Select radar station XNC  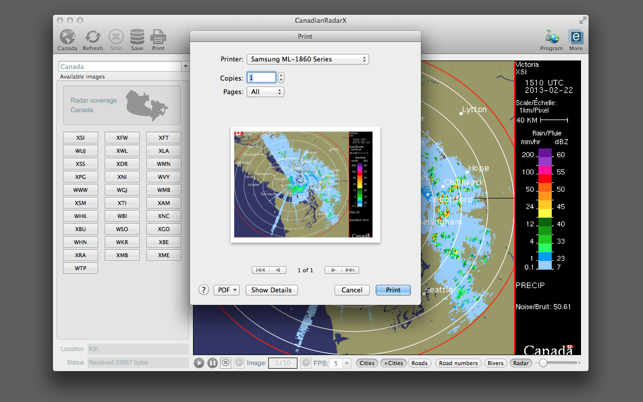click(164, 216)
